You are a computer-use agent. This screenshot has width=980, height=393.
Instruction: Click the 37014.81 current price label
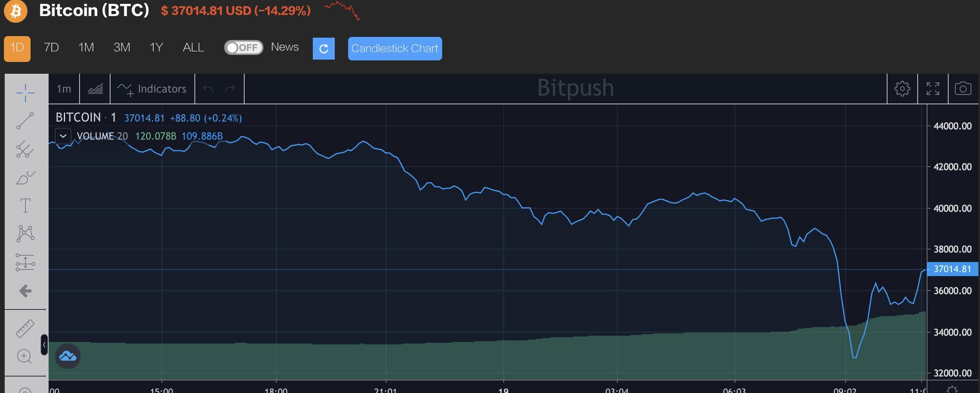pos(952,269)
